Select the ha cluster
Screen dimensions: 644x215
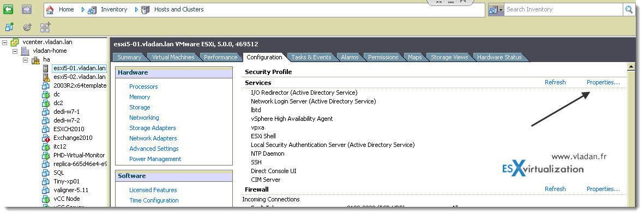[46, 59]
